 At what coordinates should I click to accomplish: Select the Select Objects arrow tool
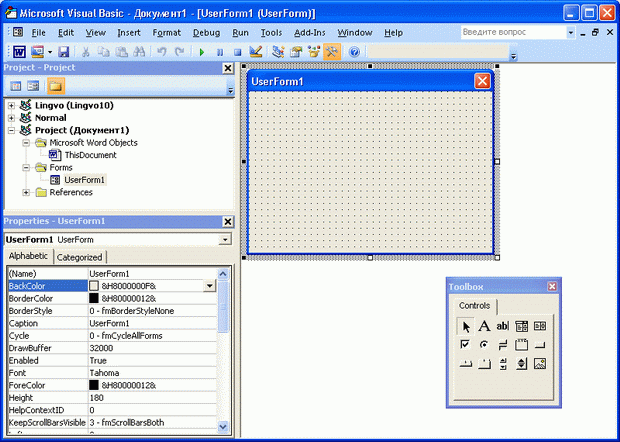466,327
